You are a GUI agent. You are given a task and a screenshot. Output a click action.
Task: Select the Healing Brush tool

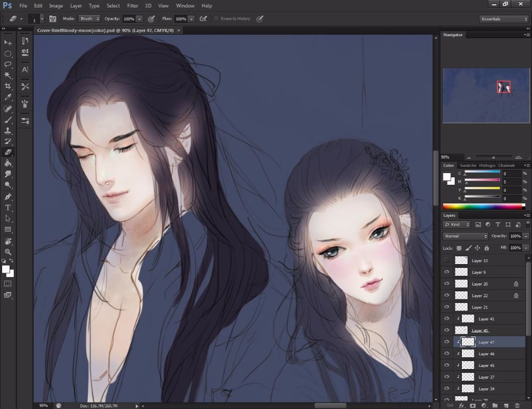click(x=8, y=109)
